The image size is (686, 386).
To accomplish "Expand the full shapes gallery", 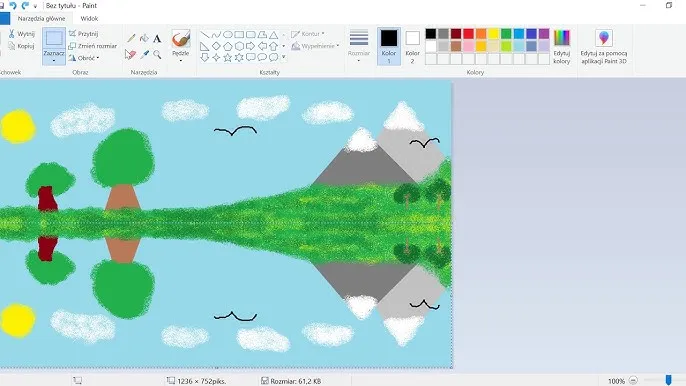I will 284,57.
